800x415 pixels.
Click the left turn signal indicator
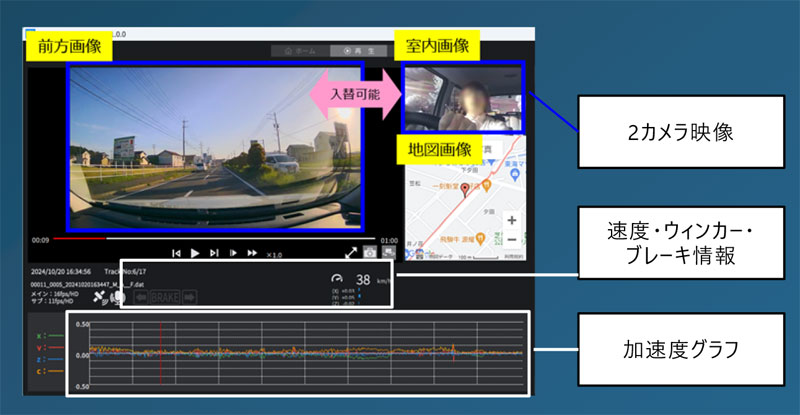pyautogui.click(x=141, y=297)
